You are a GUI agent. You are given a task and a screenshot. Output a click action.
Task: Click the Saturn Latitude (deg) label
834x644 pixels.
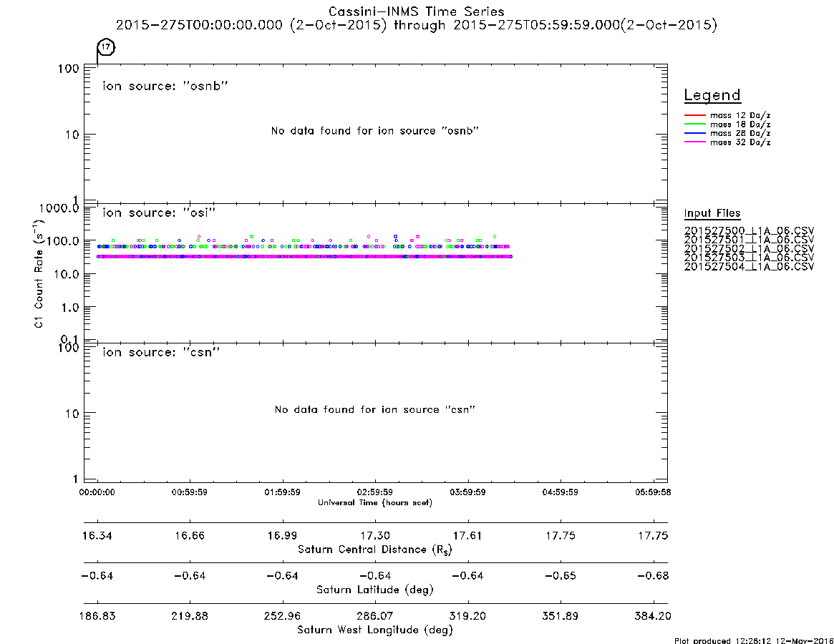[375, 590]
